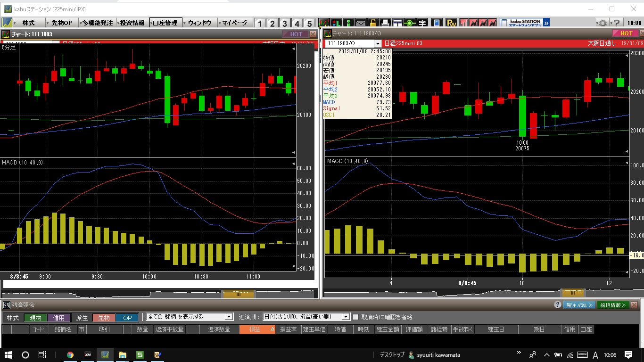This screenshot has width=644, height=362.
Task: Toggle the 現物 filter button
Action: pyautogui.click(x=36, y=318)
